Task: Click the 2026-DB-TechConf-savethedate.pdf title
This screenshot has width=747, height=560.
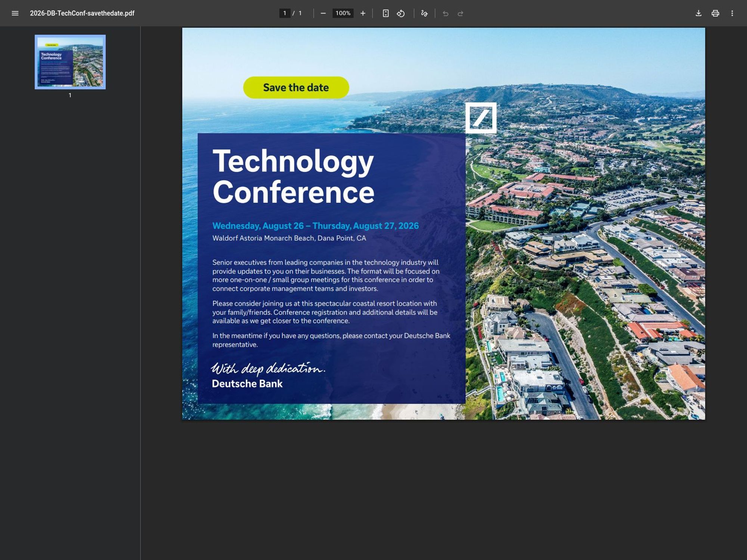Action: pyautogui.click(x=82, y=13)
